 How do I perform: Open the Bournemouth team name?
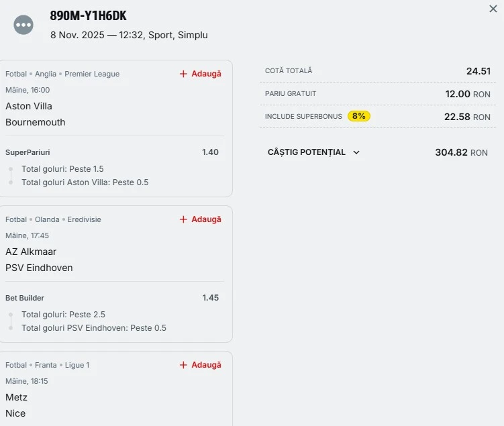coord(36,122)
